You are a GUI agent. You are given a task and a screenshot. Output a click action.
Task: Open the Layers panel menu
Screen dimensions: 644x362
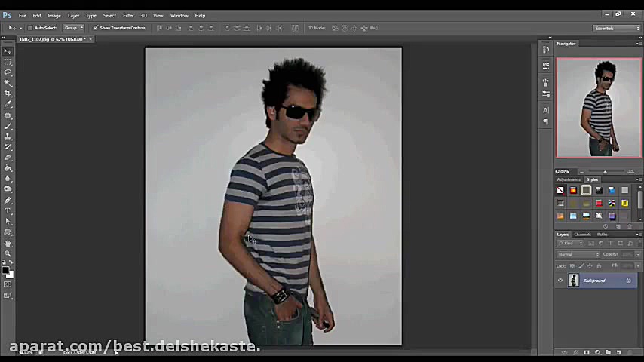(x=638, y=235)
